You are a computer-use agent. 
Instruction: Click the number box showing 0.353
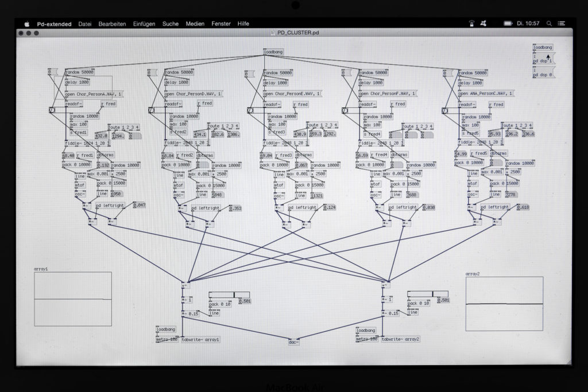235,209
